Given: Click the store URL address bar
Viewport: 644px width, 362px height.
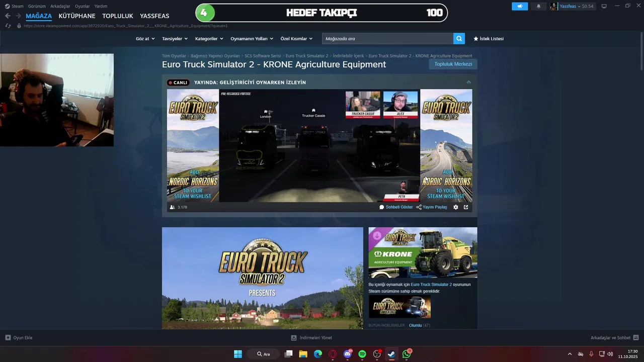Looking at the screenshot, I should click(x=126, y=26).
